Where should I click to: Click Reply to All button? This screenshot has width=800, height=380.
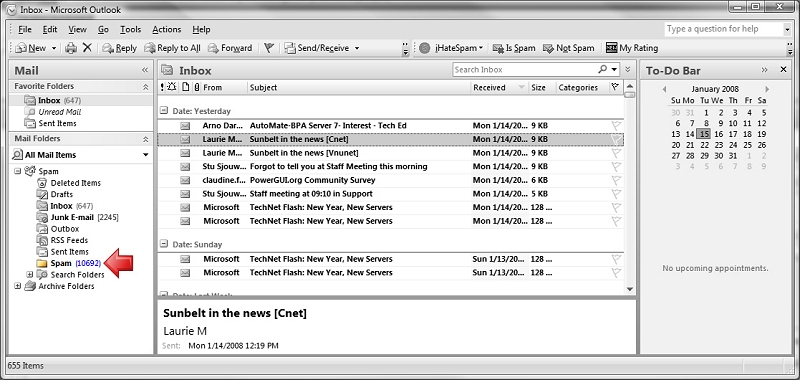[172, 48]
